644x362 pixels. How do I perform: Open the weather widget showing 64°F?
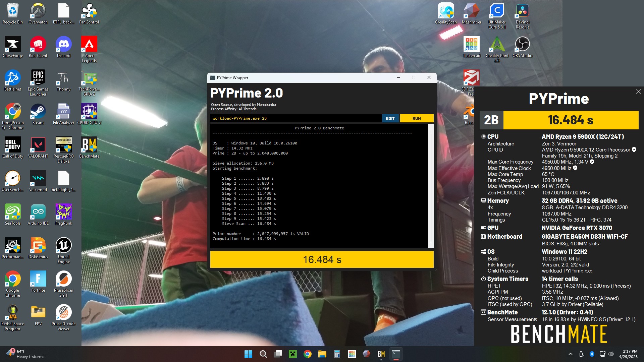point(25,354)
